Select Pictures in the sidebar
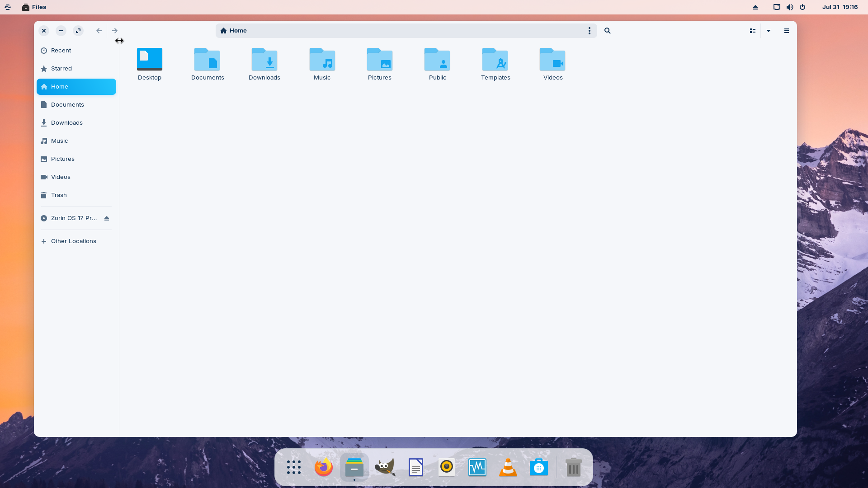 coord(76,159)
